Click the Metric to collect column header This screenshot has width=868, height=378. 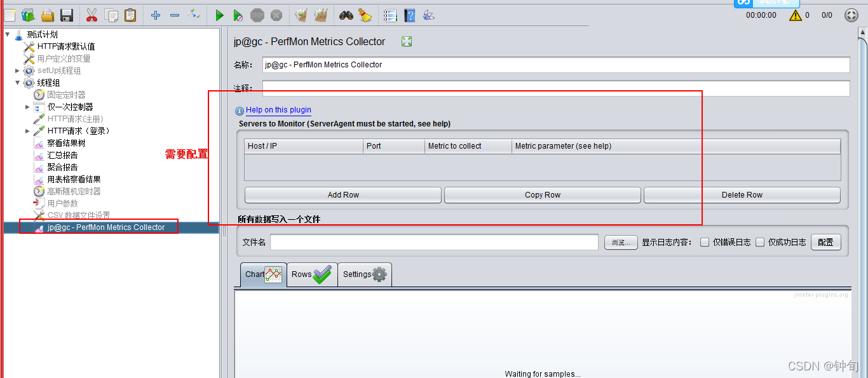pyautogui.click(x=468, y=146)
